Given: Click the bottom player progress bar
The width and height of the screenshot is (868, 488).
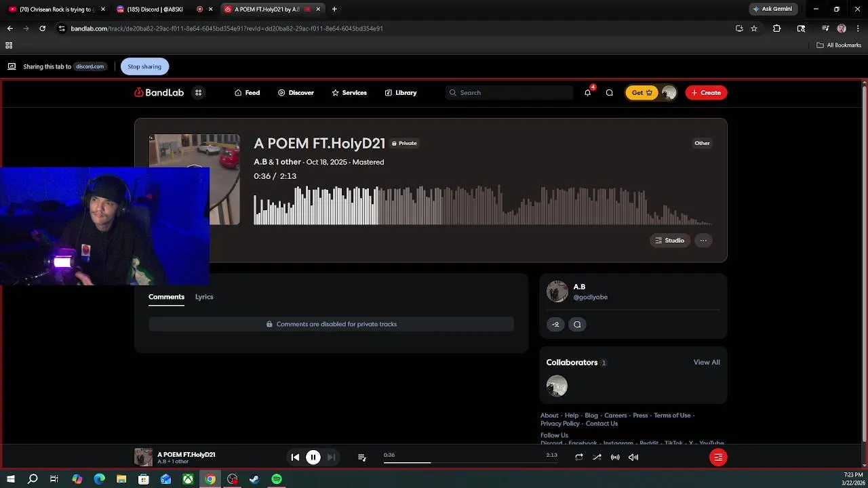Looking at the screenshot, I should pos(470,462).
